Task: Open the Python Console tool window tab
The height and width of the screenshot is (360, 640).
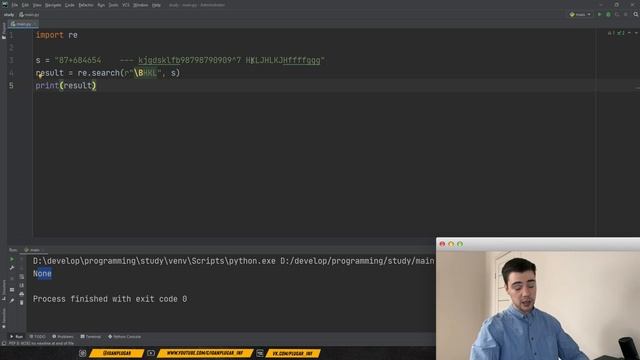Action: 124,337
